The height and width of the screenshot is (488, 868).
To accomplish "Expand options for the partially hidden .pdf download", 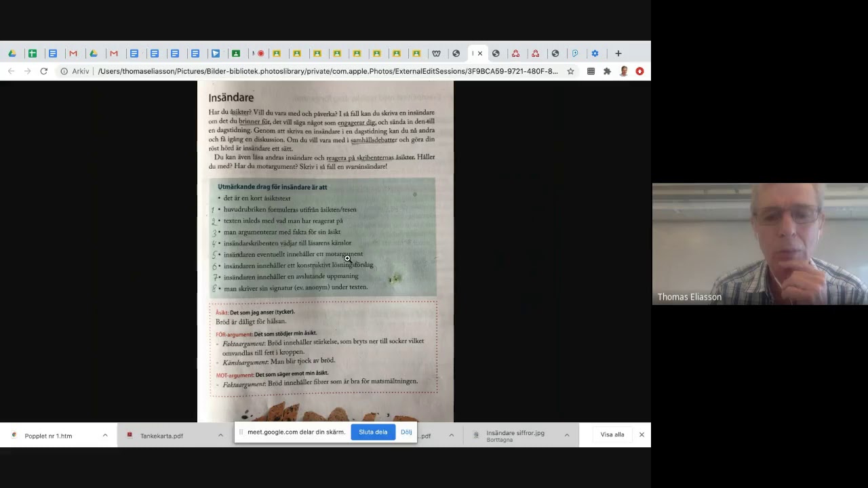I will pyautogui.click(x=451, y=435).
